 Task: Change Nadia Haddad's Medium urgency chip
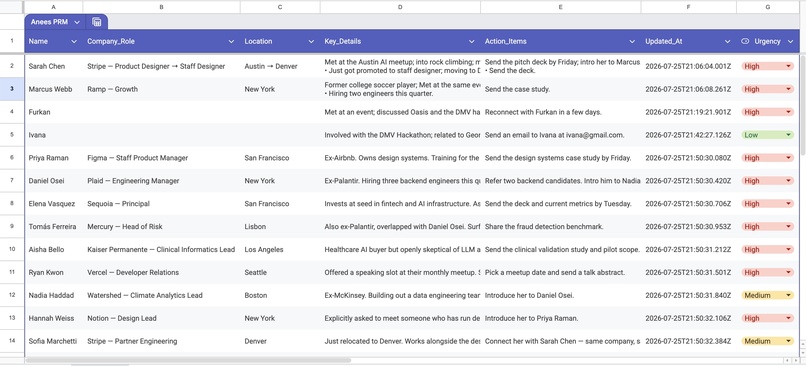[x=767, y=295]
